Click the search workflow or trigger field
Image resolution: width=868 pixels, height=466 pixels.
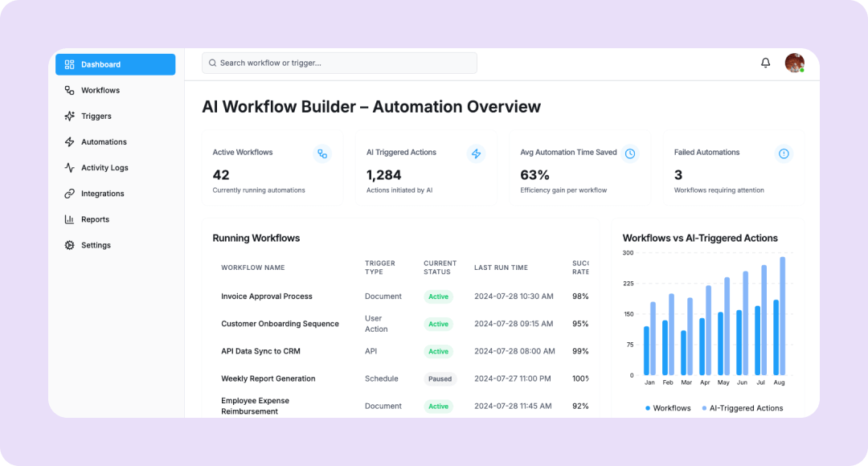(339, 63)
